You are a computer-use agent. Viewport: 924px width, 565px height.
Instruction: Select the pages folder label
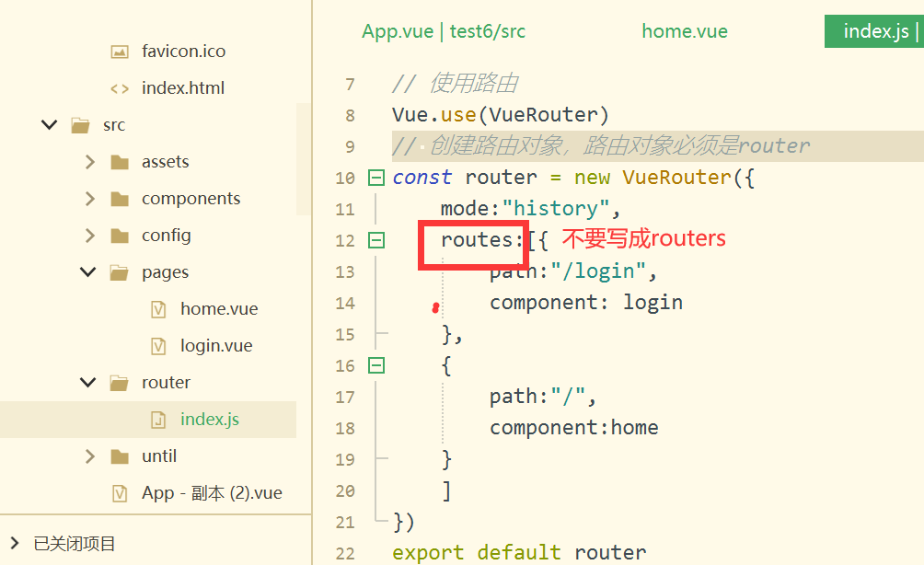pyautogui.click(x=165, y=272)
